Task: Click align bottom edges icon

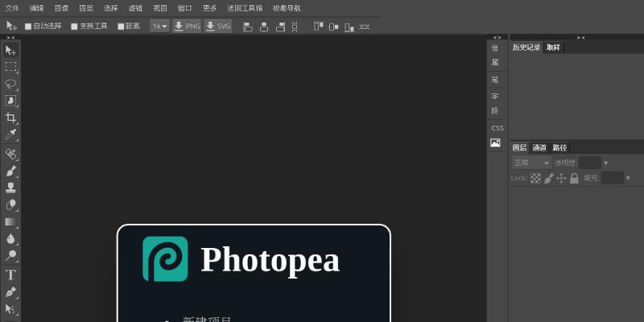Action: 349,27
